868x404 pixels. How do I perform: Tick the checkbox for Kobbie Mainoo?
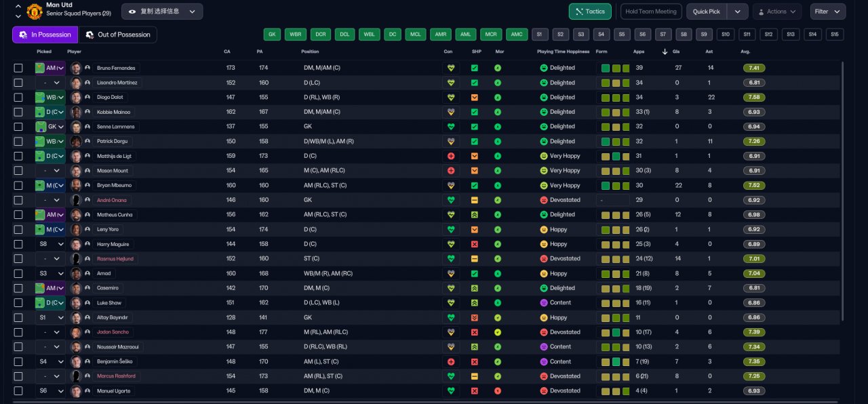pos(18,112)
